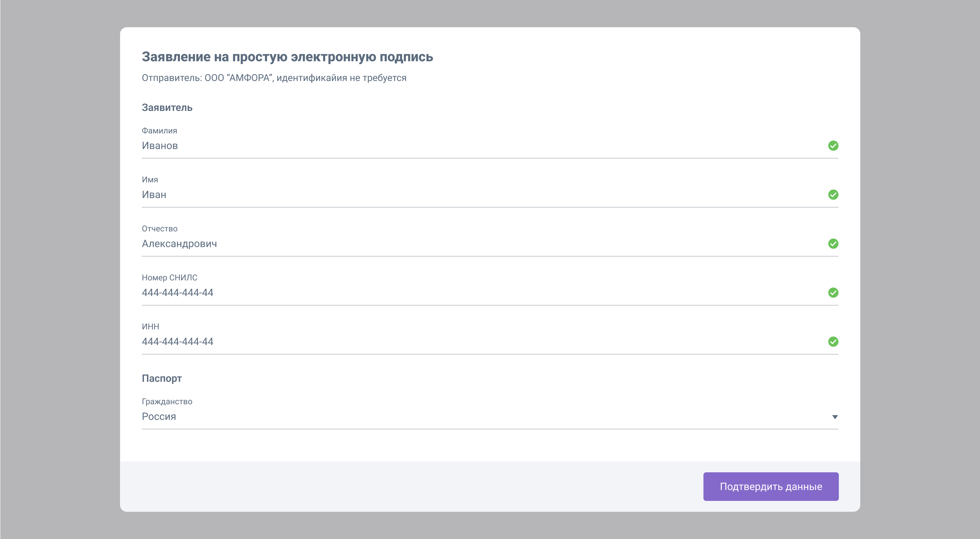The image size is (980, 539).
Task: Click the Заявитель section heading
Action: click(167, 108)
